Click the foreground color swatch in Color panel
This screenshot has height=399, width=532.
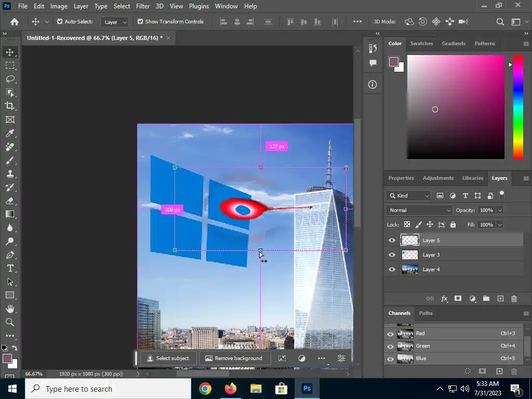tap(394, 62)
